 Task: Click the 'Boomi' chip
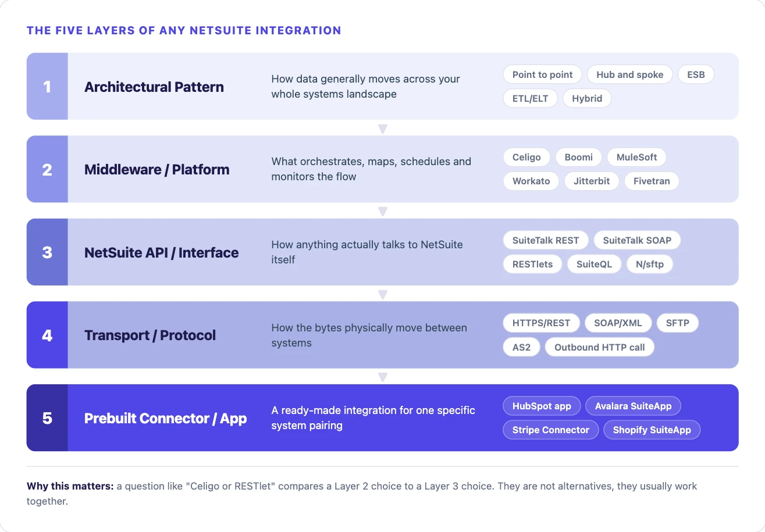[579, 157]
